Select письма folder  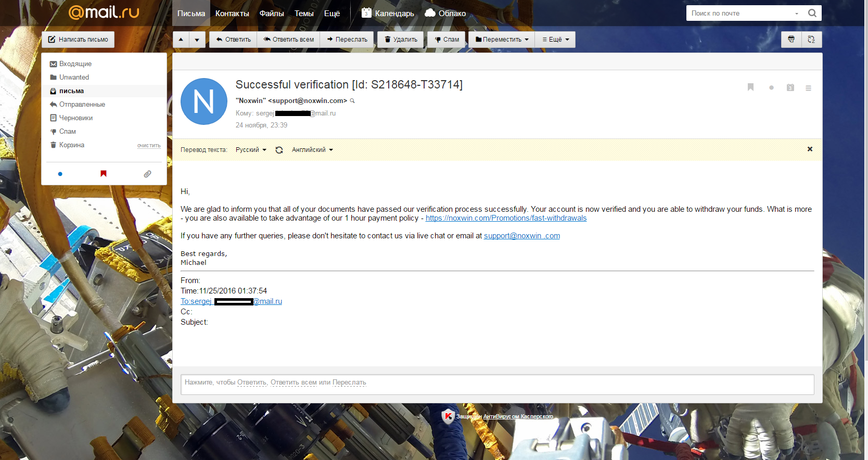pos(104,91)
